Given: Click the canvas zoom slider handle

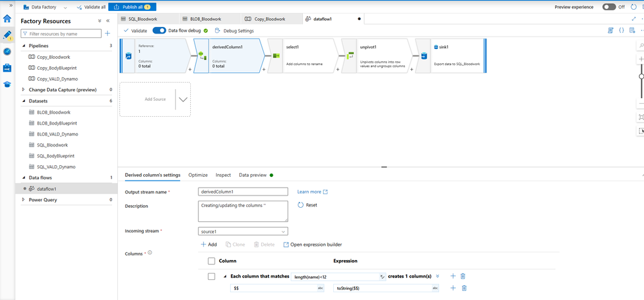Looking at the screenshot, I should [x=641, y=76].
